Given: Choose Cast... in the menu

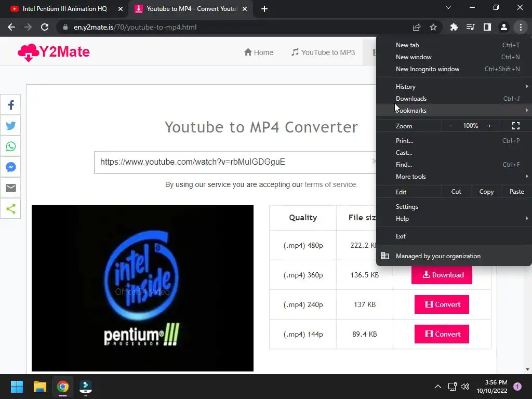Looking at the screenshot, I should click(x=454, y=153).
